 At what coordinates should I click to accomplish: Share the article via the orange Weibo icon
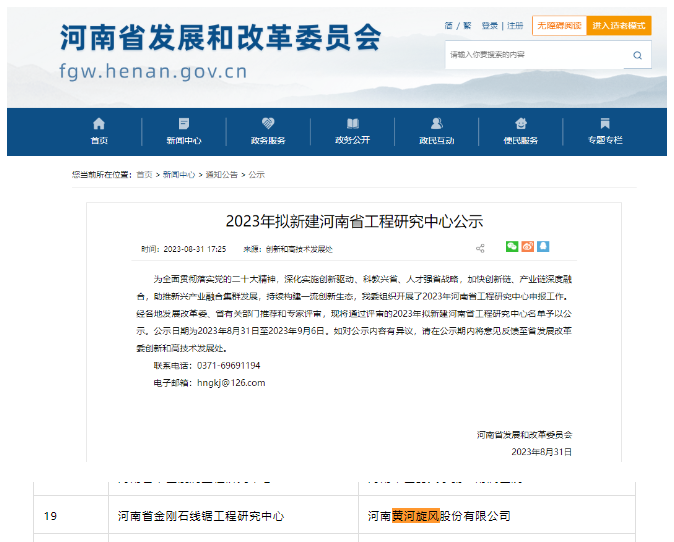527,247
